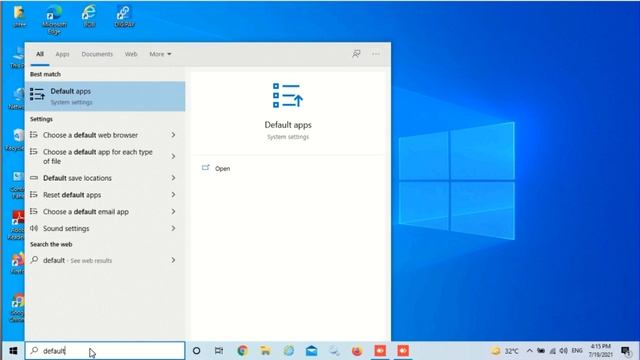Expand arrow for Reset default apps

(173, 195)
